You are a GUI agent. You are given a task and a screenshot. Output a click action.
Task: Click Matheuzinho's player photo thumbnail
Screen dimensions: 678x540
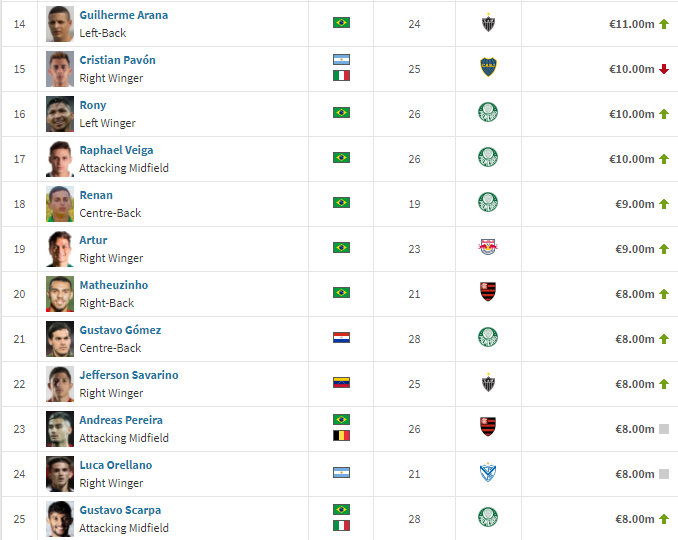tap(60, 294)
